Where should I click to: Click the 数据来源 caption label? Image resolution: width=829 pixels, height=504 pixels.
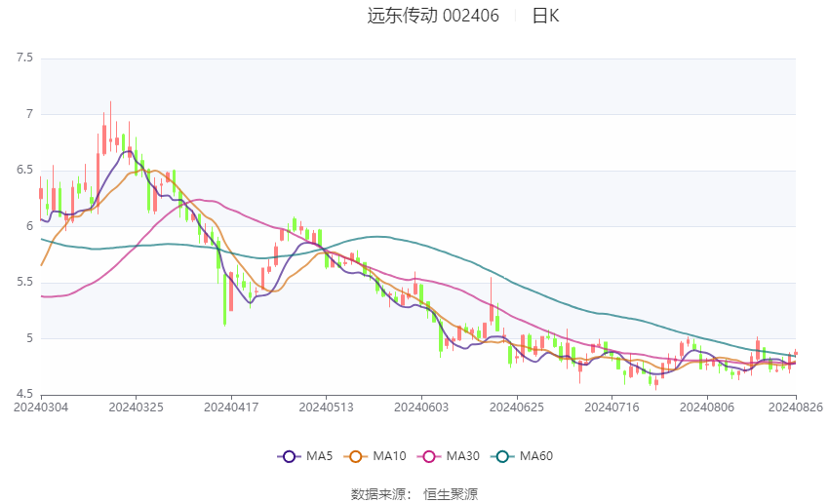point(378,494)
